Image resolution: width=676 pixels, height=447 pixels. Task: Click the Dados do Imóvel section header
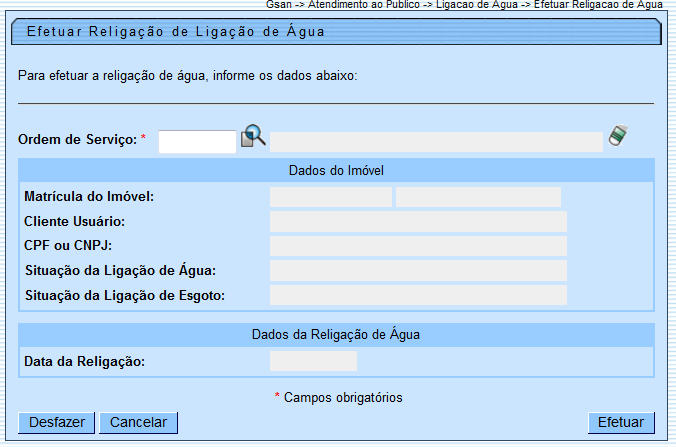click(336, 170)
